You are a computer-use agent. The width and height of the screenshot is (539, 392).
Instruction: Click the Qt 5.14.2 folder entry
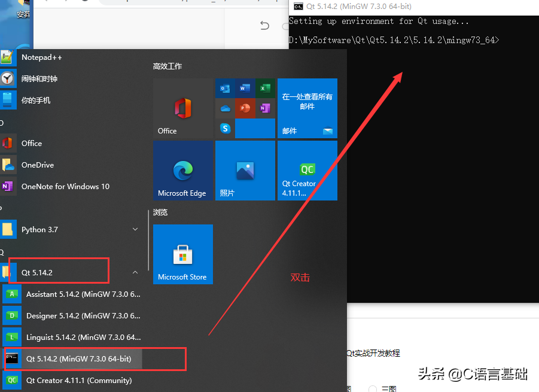pos(71,273)
